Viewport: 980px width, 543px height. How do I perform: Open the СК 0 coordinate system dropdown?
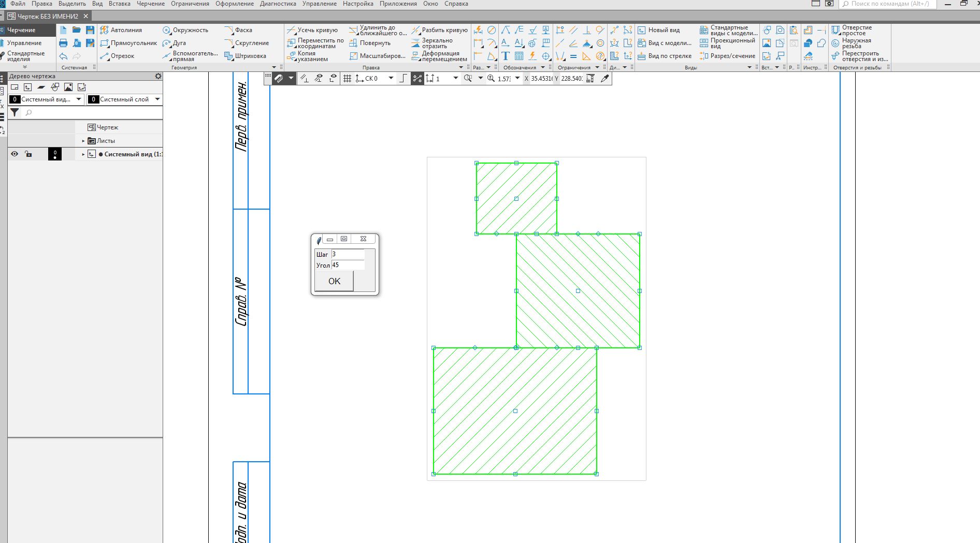(x=391, y=79)
